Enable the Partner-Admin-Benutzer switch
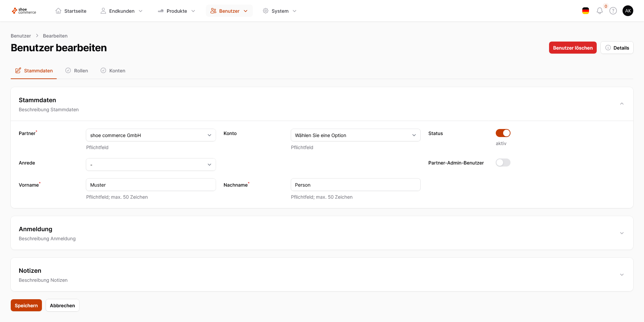 (x=503, y=163)
